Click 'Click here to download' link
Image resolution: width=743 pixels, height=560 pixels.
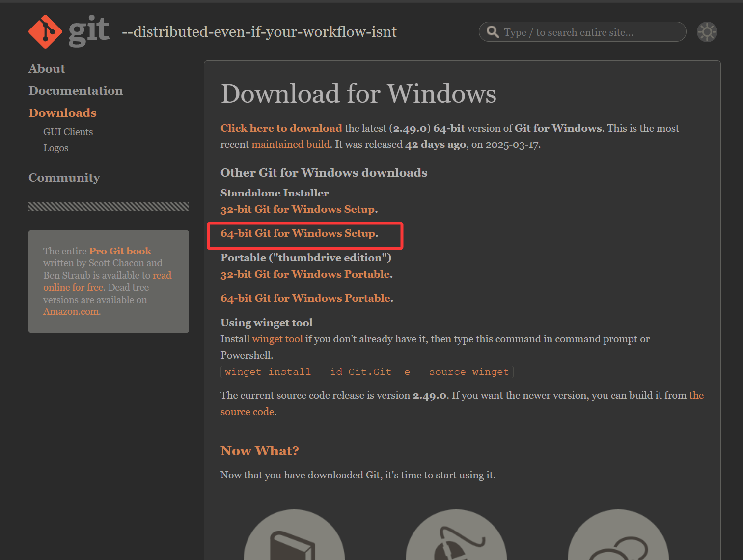281,128
